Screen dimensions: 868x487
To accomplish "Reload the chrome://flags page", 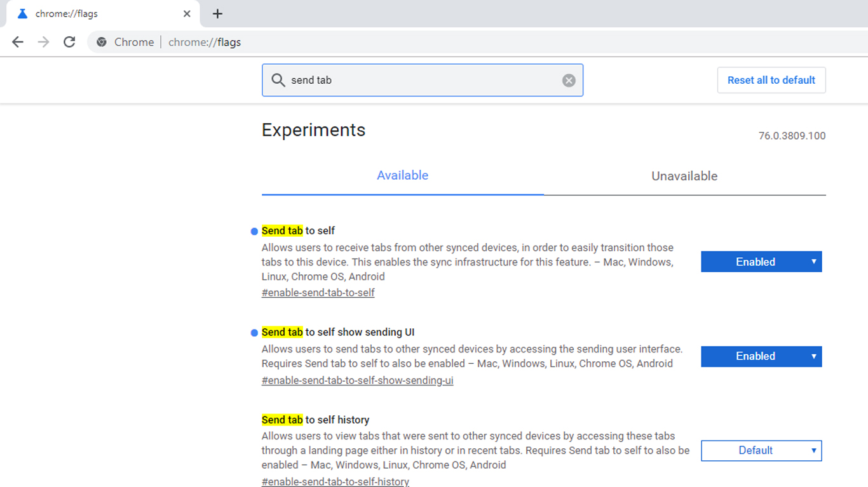I will [69, 42].
